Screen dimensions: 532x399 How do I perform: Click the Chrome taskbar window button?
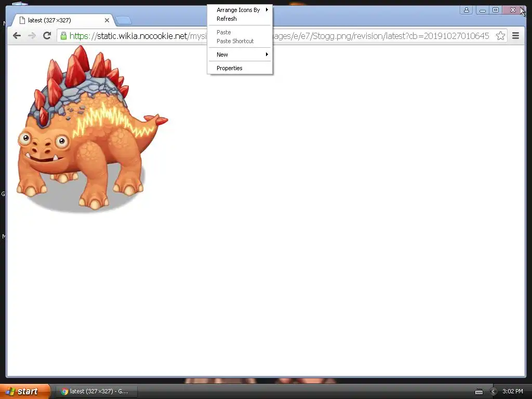tap(96, 391)
